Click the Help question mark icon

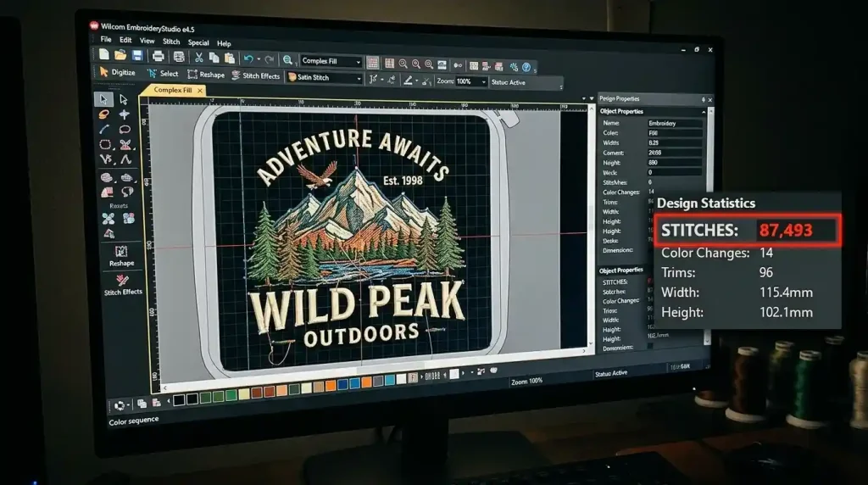click(526, 66)
